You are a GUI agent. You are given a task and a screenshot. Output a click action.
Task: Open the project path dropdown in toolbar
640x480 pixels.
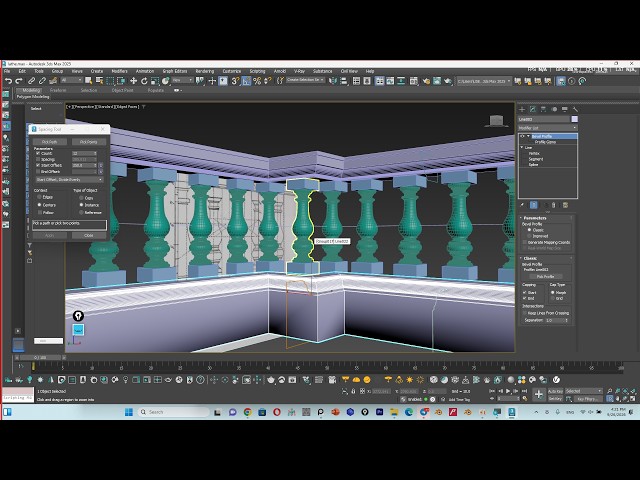484,81
